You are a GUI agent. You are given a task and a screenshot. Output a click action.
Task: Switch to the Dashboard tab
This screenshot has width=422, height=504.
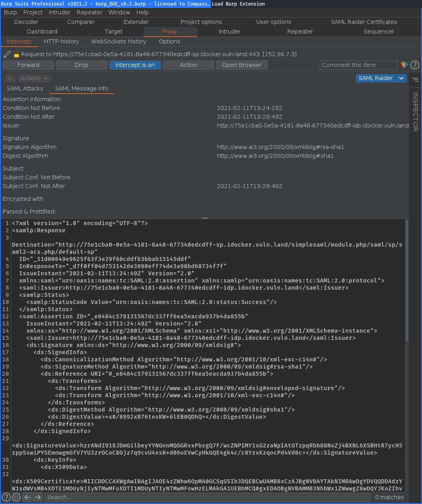click(x=42, y=31)
